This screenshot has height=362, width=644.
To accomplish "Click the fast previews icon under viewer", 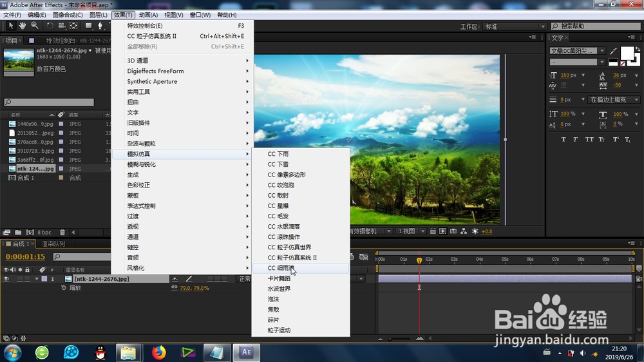I will 443,231.
